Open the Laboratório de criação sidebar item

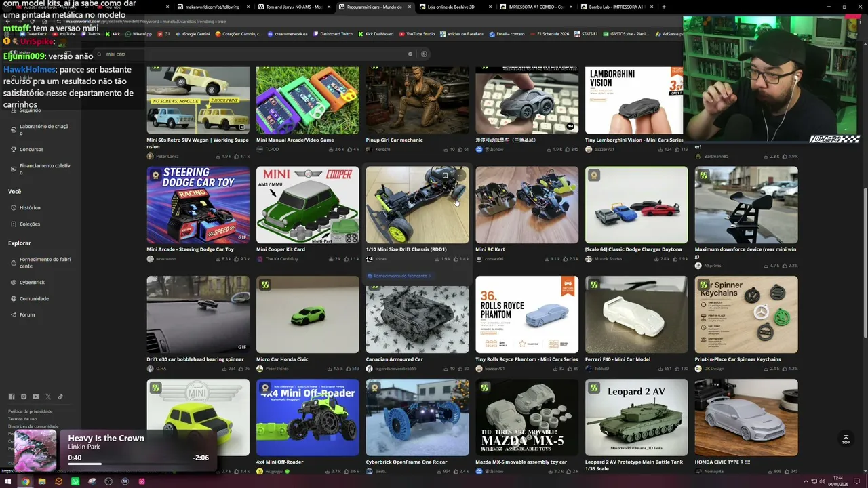click(39, 129)
